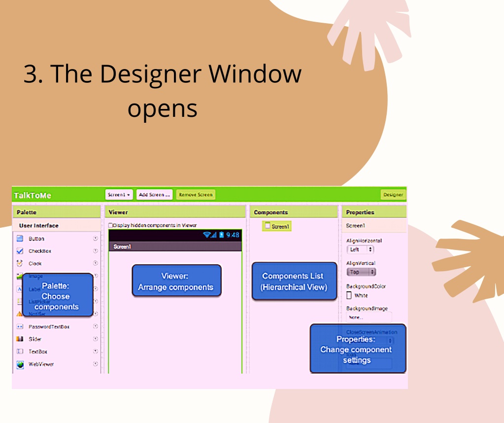Click the TextBox component icon in Palette
This screenshot has height=423, width=504.
[x=20, y=351]
